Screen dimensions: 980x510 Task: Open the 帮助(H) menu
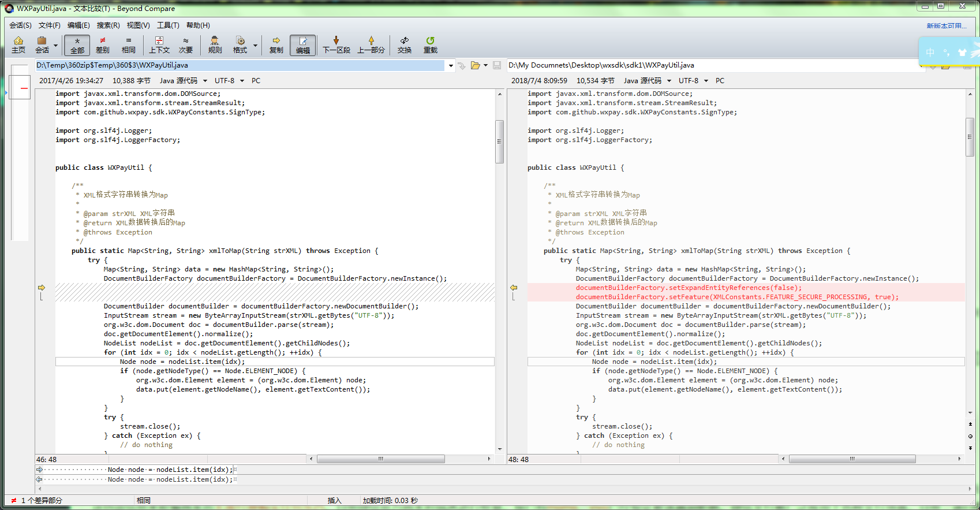point(198,25)
